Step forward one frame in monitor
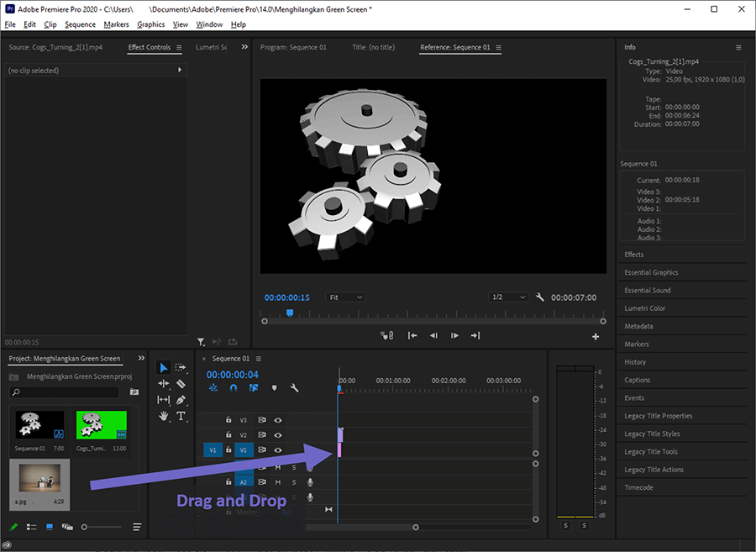The height and width of the screenshot is (552, 756). (454, 335)
